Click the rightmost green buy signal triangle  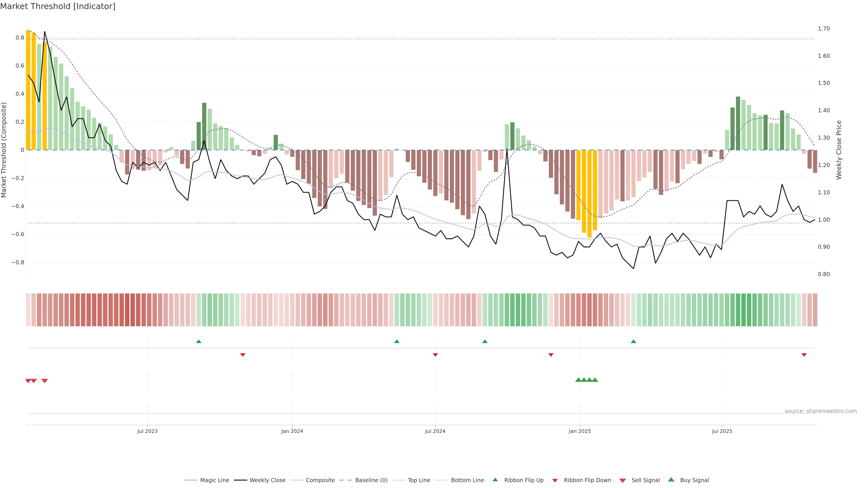click(x=595, y=380)
